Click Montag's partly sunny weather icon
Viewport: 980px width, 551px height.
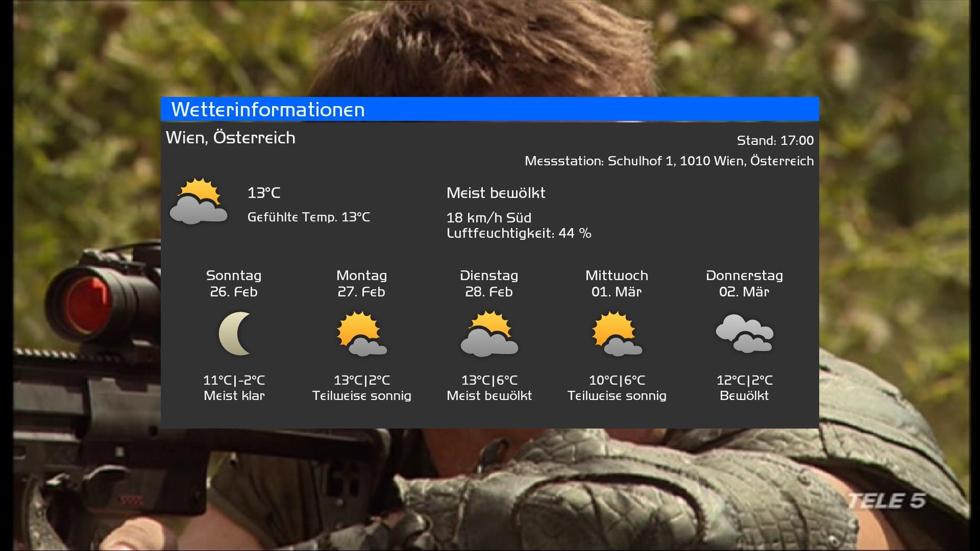[x=361, y=334]
